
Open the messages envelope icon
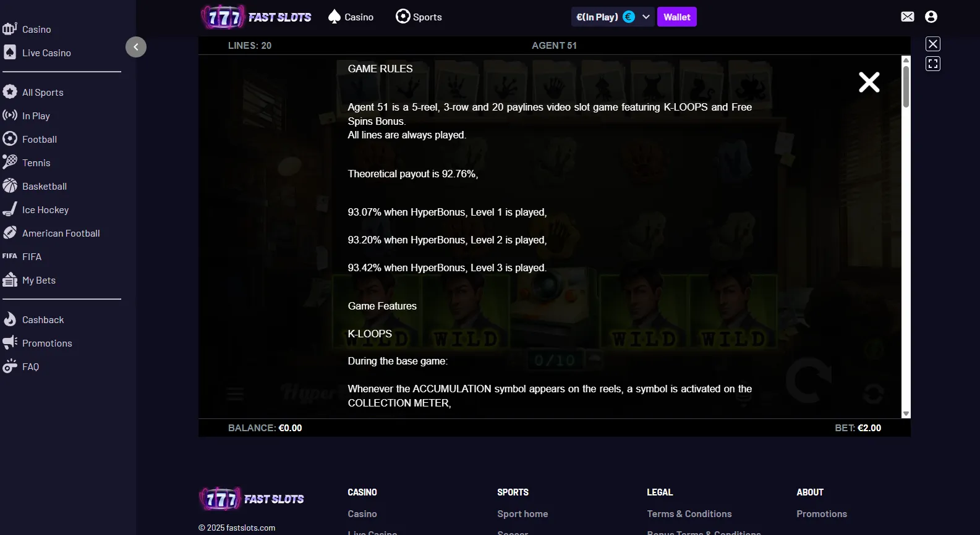pyautogui.click(x=908, y=17)
